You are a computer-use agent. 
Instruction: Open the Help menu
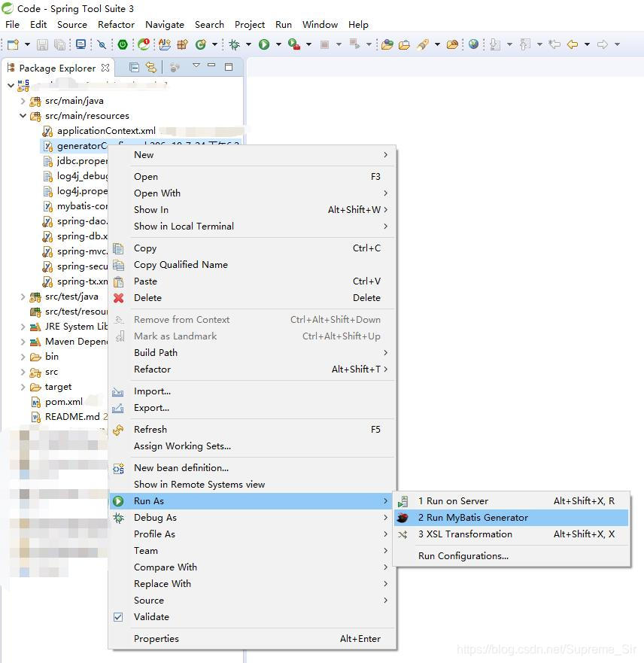(358, 25)
